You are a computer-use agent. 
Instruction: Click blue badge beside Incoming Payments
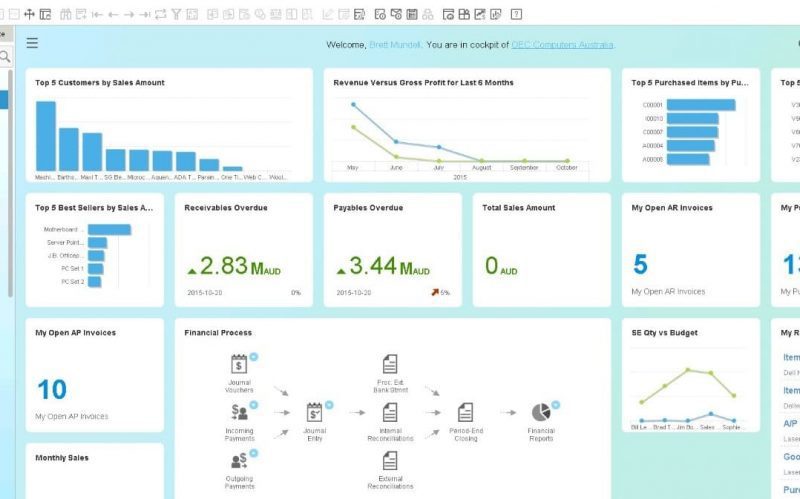tap(254, 405)
